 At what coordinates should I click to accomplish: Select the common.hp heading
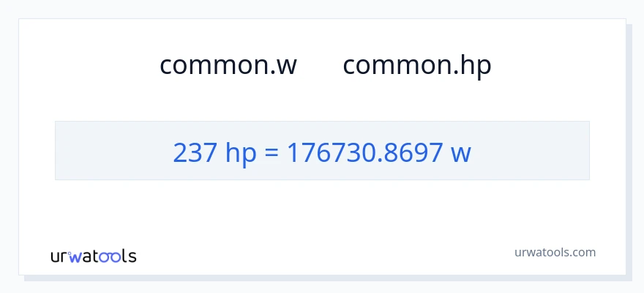[416, 65]
